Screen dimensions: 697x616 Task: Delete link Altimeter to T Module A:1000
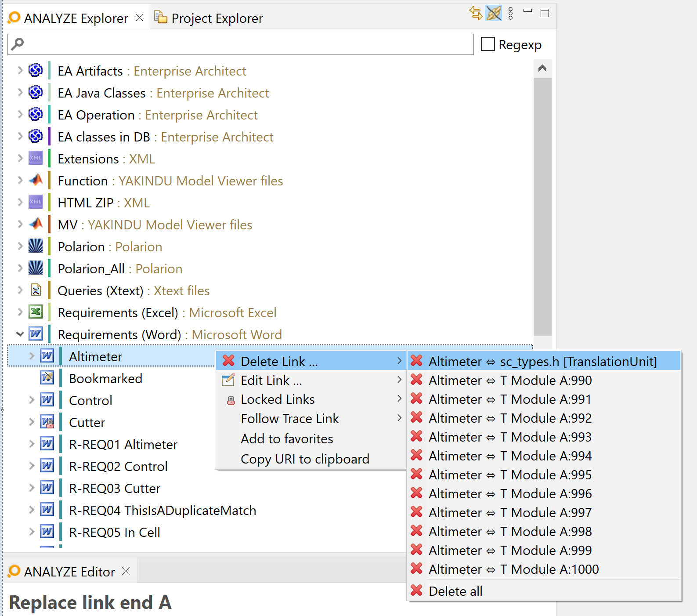[x=544, y=569]
